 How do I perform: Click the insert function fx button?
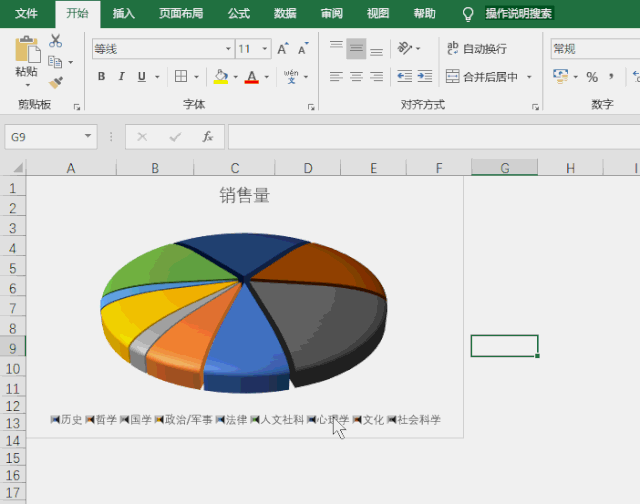coord(208,136)
